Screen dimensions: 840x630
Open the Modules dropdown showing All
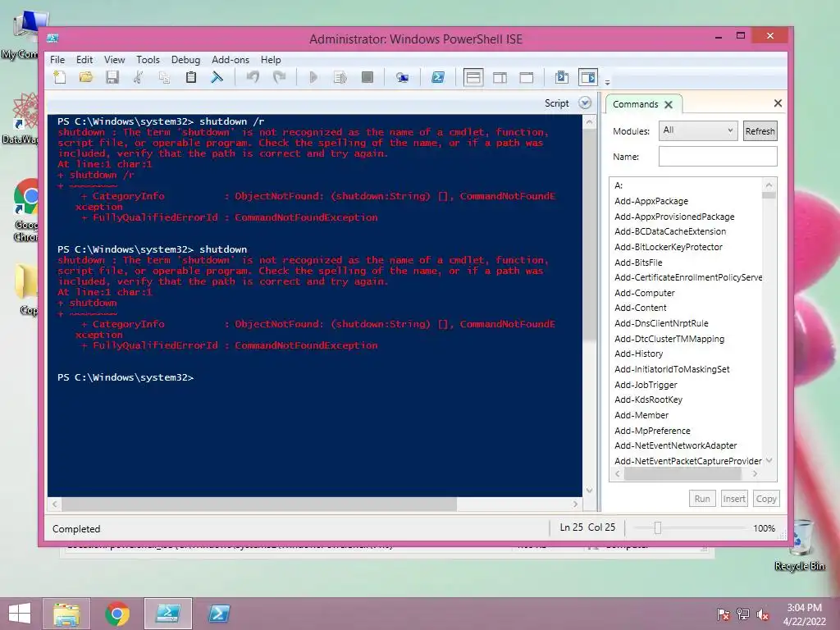[x=697, y=130]
